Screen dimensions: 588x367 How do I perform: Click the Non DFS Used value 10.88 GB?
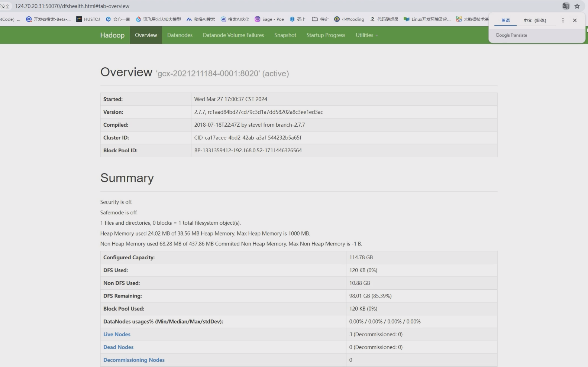click(359, 283)
